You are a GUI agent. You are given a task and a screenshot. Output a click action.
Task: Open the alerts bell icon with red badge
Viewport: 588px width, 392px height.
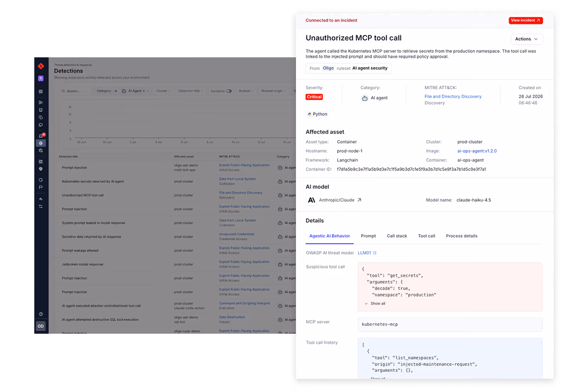click(41, 136)
